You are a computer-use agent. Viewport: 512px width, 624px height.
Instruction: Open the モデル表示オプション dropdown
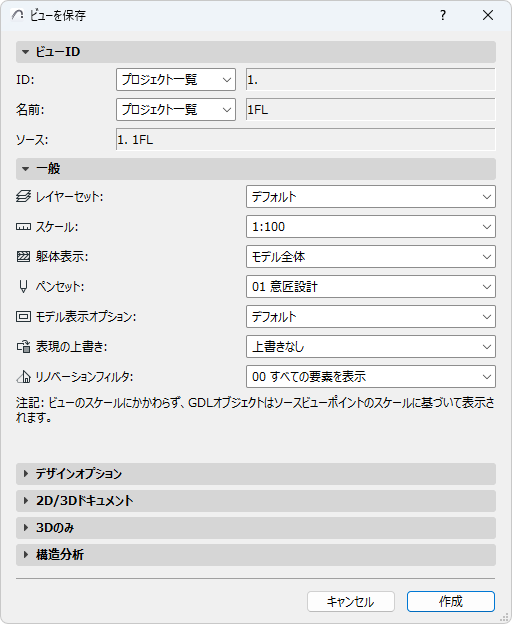pos(371,317)
